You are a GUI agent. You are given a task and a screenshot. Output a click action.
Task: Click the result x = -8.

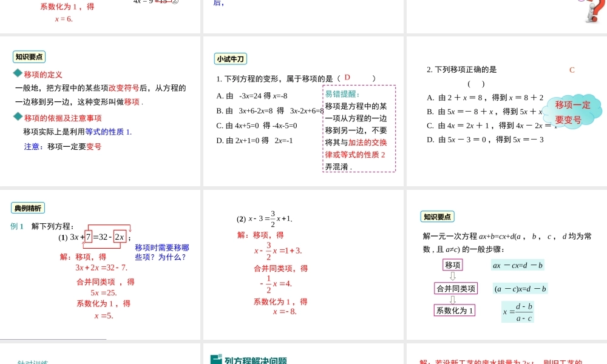[x=285, y=311]
